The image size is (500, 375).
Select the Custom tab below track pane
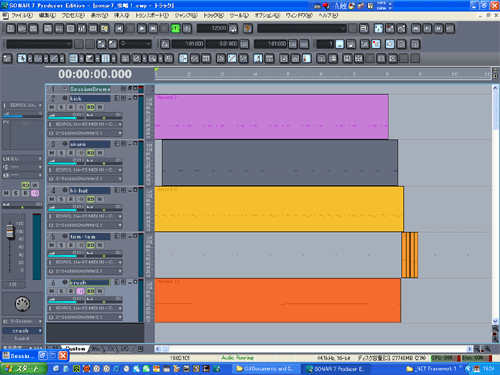[75, 349]
